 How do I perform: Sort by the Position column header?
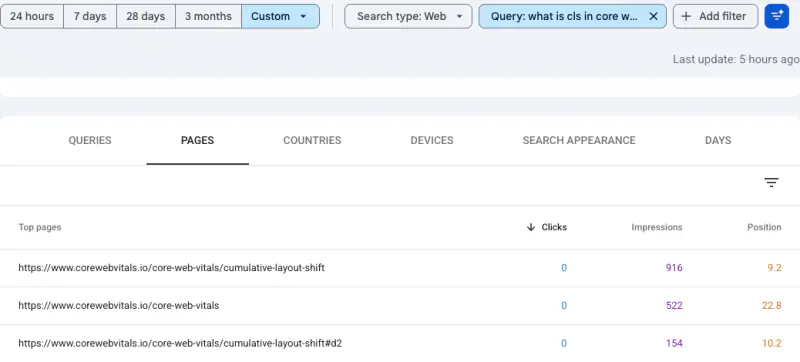click(x=764, y=227)
